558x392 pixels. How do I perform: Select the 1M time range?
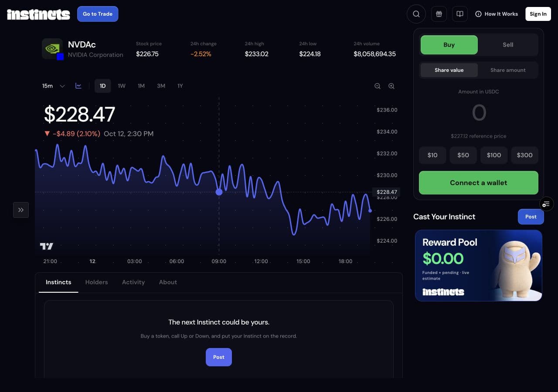click(x=141, y=86)
